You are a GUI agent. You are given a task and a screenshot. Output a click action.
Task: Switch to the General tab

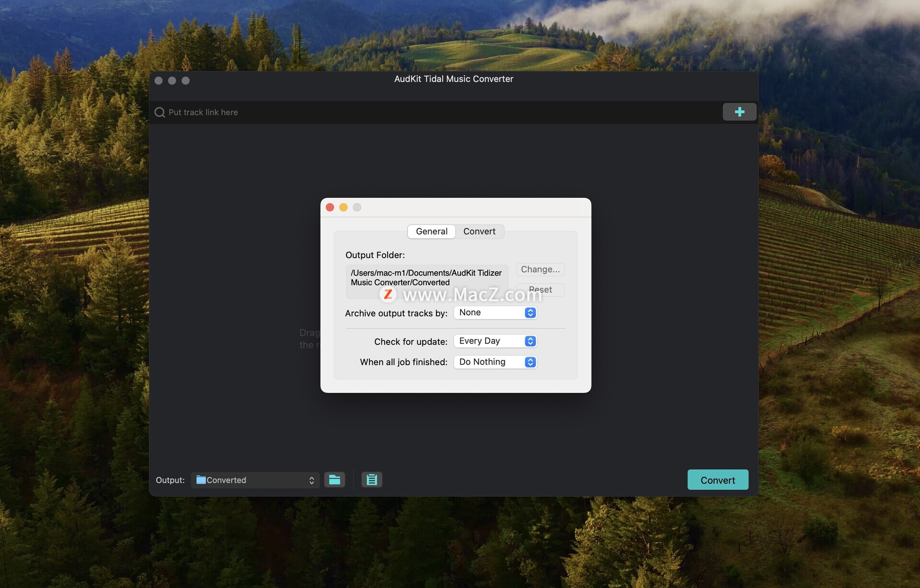[432, 231]
